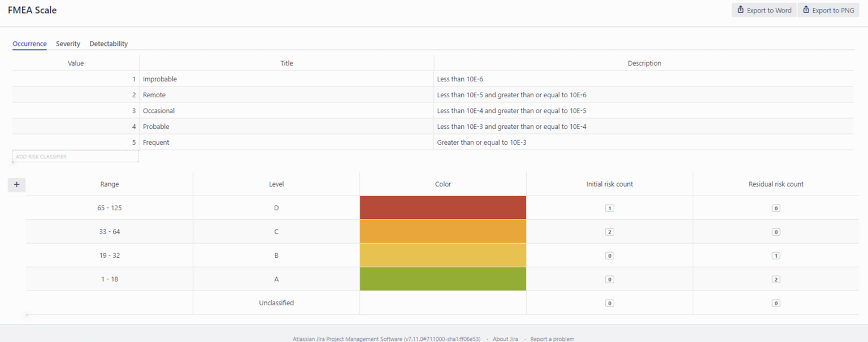Viewport: 868px width, 342px height.
Task: Select the orange color swatch for Level C
Action: click(x=442, y=231)
